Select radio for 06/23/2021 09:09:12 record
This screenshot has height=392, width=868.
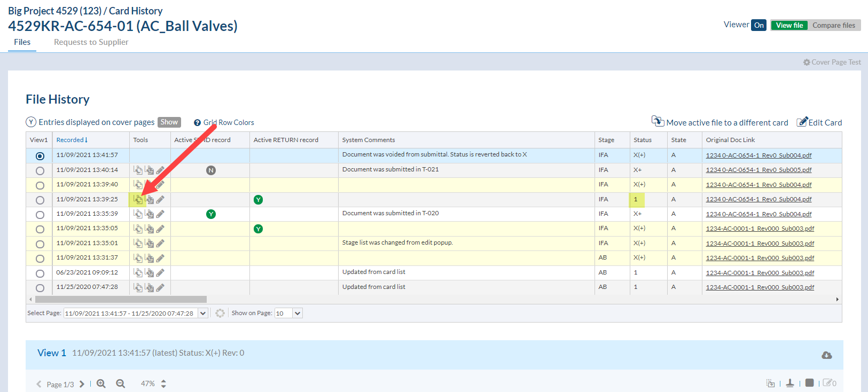pos(40,273)
